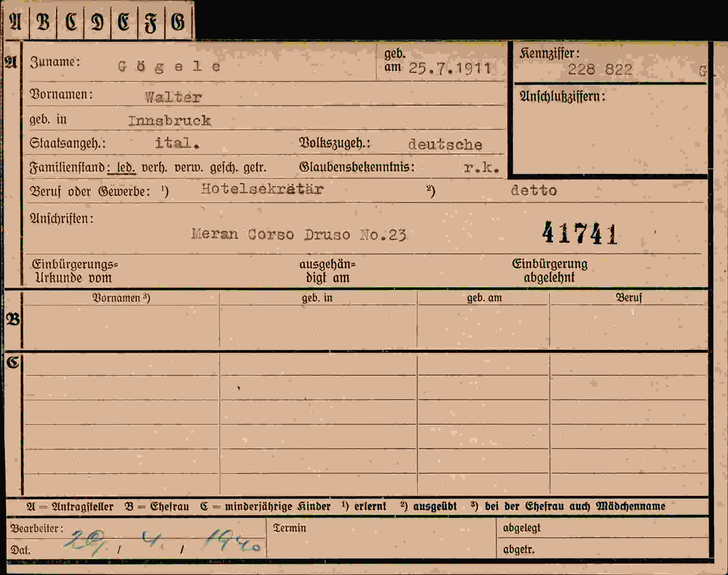Select the address 'Meran Corso Druso No.23'

(x=299, y=234)
